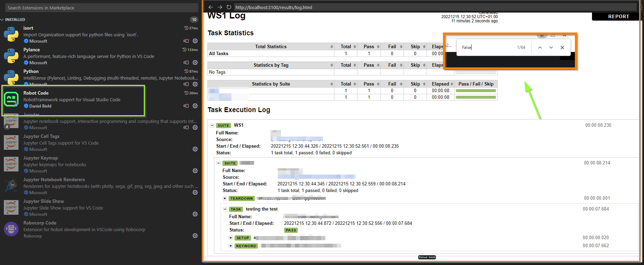Click the Robot Code extension title
The image size is (644, 265).
[36, 93]
